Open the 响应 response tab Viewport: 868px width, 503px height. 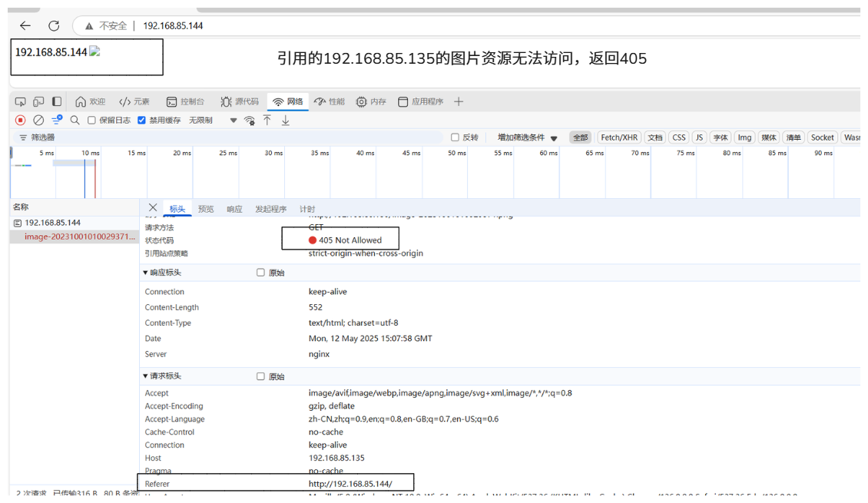pos(234,209)
